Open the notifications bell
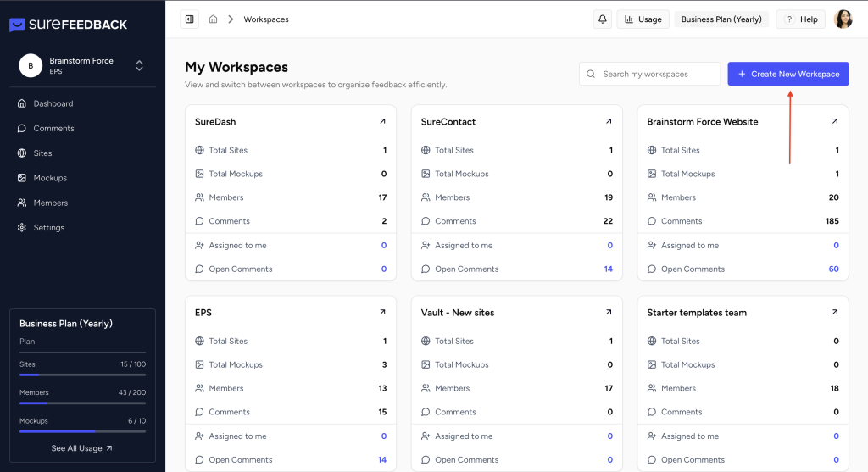Image resolution: width=868 pixels, height=472 pixels. coord(602,19)
